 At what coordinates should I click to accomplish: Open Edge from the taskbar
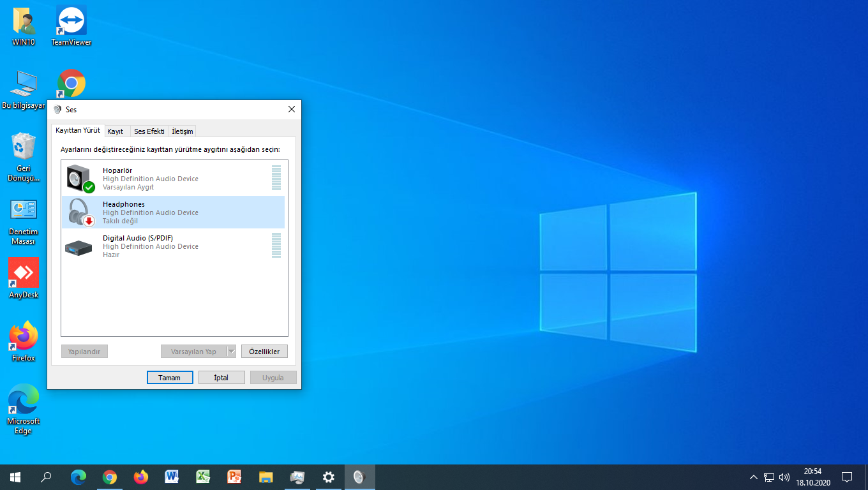point(79,477)
